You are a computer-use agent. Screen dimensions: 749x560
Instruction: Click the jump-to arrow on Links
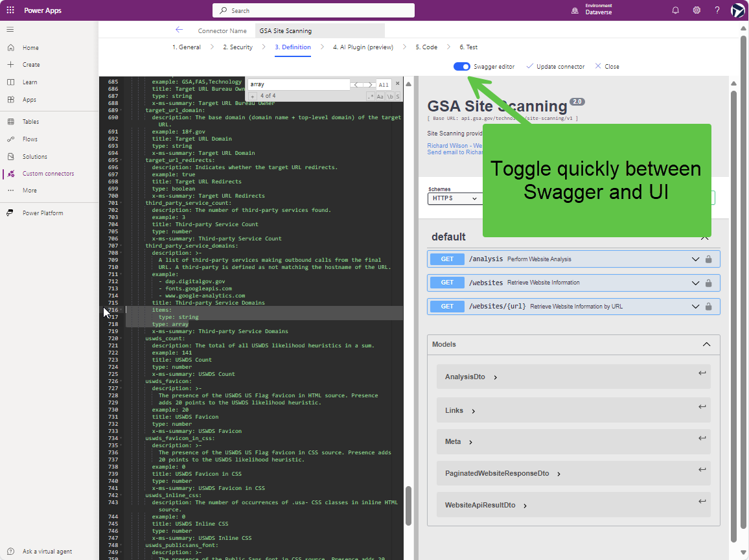pyautogui.click(x=702, y=406)
